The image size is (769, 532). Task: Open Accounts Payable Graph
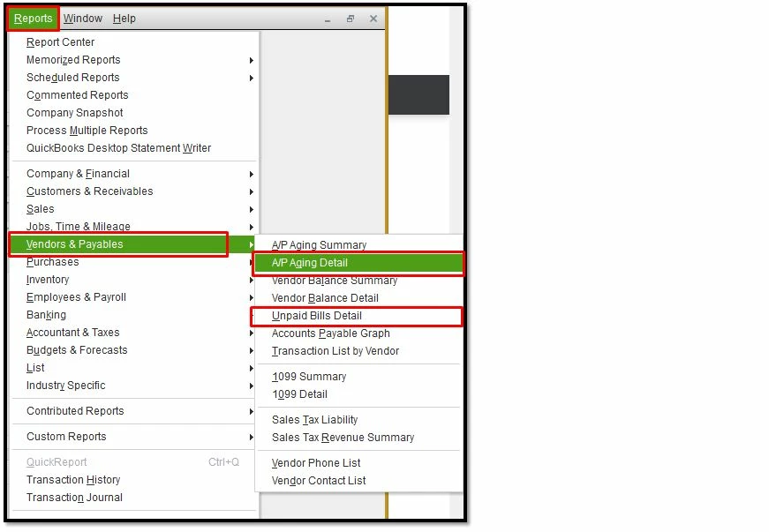click(359, 333)
